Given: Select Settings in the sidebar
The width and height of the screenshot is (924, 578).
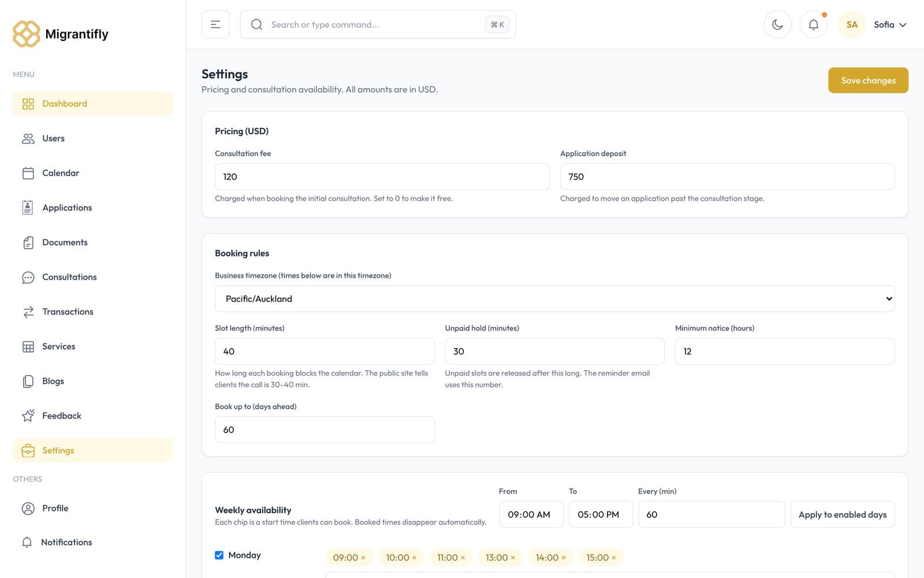Looking at the screenshot, I should [92, 450].
